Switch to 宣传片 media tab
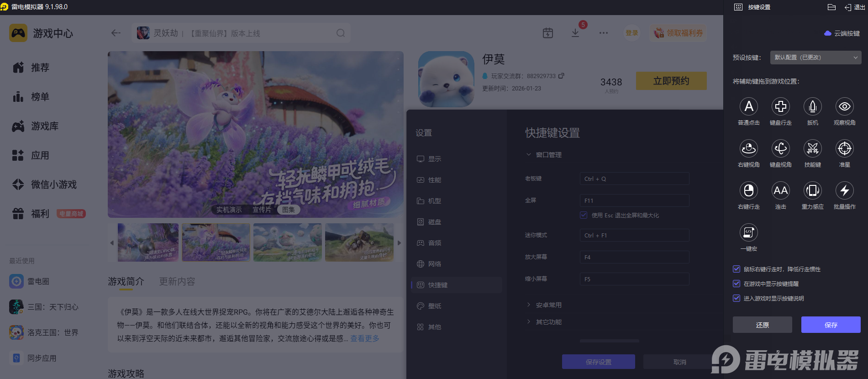Viewport: 868px width, 379px height. [262, 210]
